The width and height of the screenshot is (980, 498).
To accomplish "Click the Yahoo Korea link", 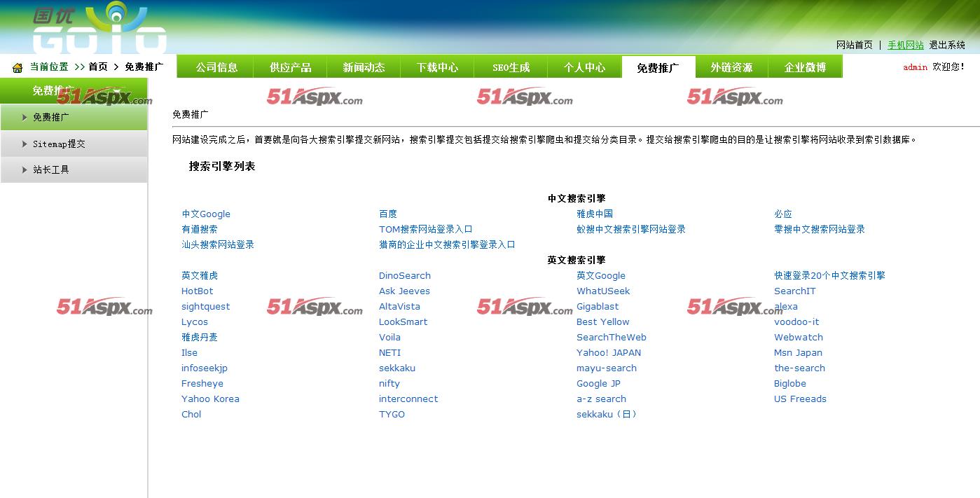I will 210,399.
